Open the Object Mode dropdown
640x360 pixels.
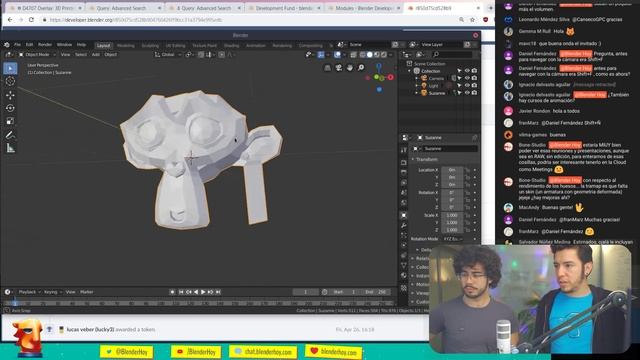pyautogui.click(x=37, y=54)
